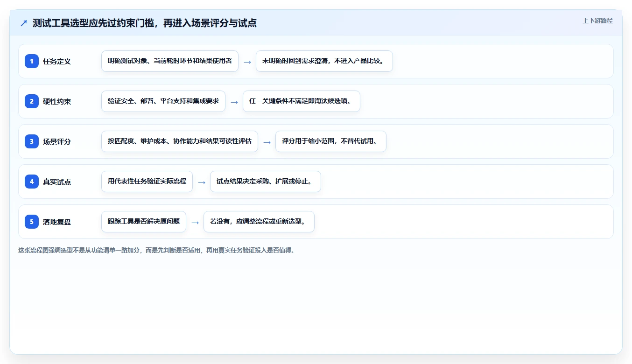Select the step number 1 badge
This screenshot has width=632, height=364.
tap(32, 61)
